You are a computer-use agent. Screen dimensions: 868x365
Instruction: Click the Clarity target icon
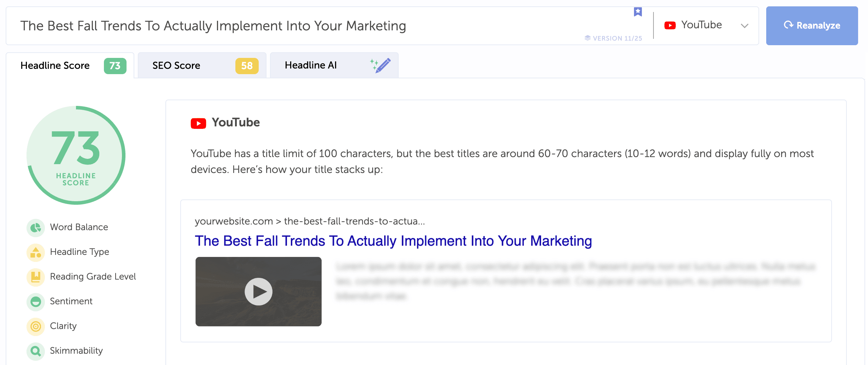36,327
